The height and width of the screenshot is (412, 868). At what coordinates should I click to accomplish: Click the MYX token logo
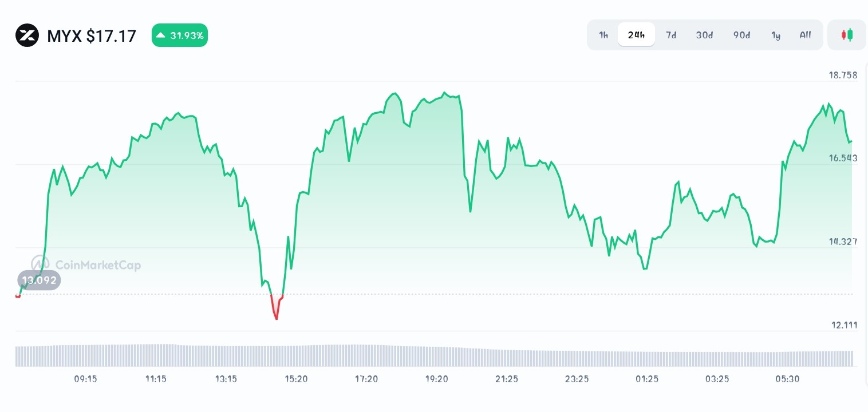[27, 35]
